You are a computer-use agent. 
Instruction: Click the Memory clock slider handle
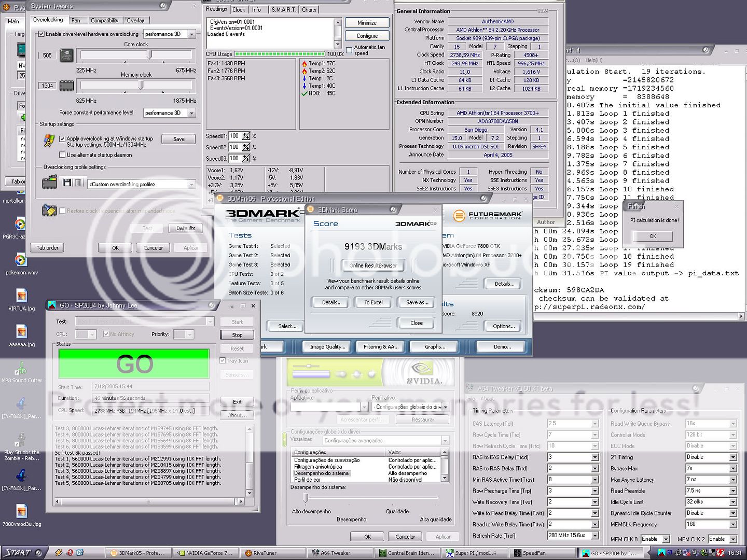click(141, 86)
